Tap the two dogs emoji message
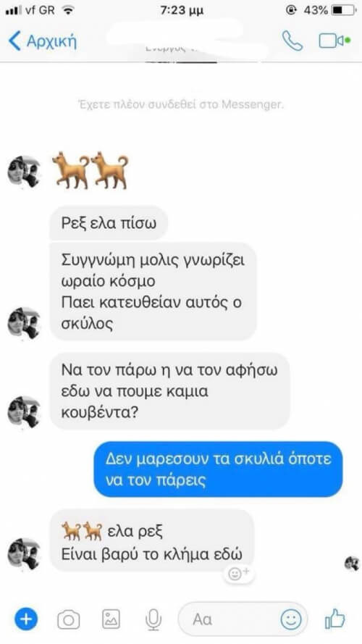The height and width of the screenshot is (644, 362). 90,170
